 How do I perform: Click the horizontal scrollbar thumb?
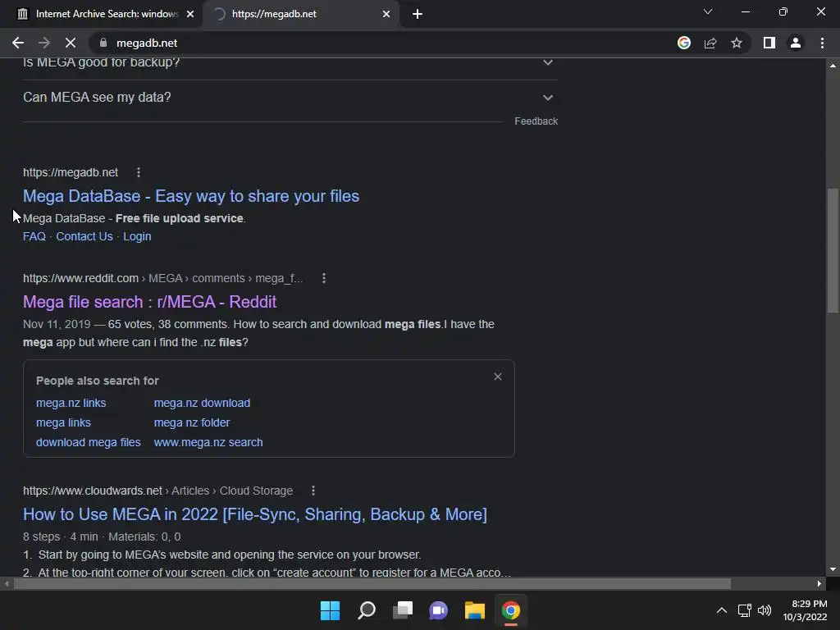[372, 583]
